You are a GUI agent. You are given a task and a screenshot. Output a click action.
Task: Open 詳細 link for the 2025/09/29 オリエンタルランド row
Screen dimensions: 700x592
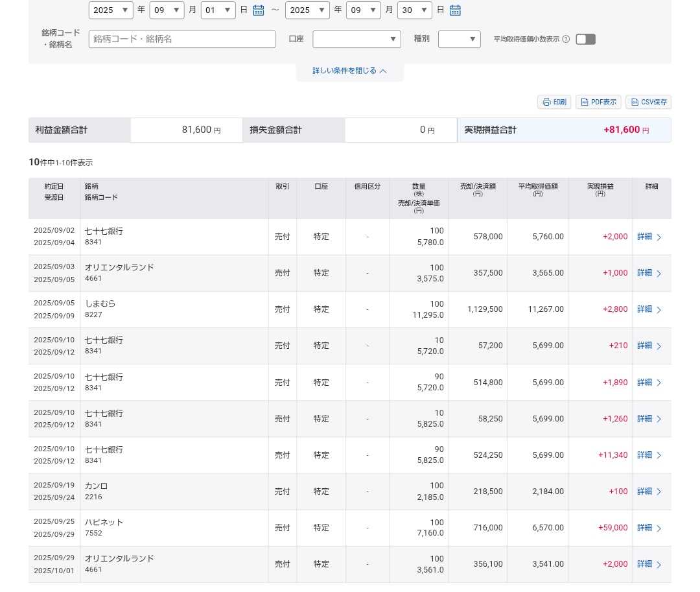pyautogui.click(x=644, y=564)
